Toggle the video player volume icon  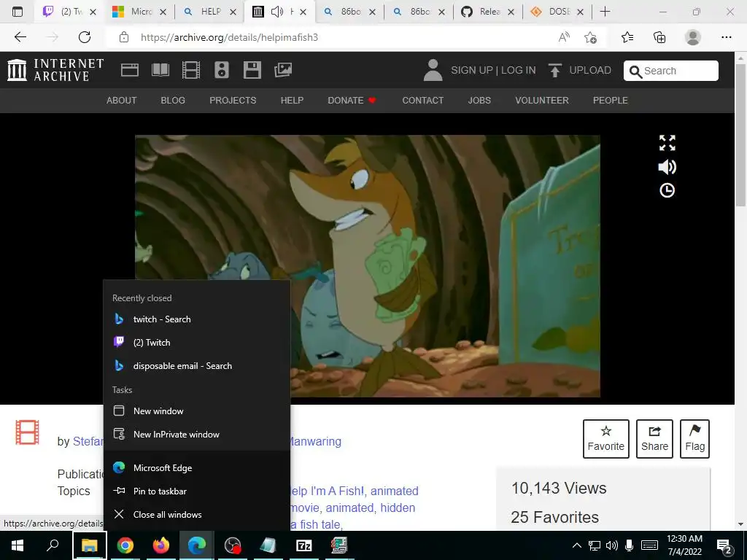point(667,167)
